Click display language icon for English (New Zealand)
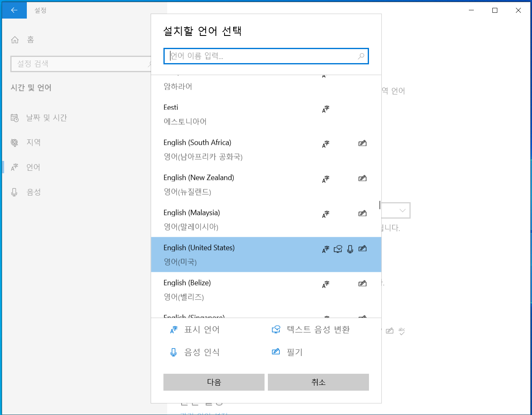This screenshot has height=415, width=532. 326,179
